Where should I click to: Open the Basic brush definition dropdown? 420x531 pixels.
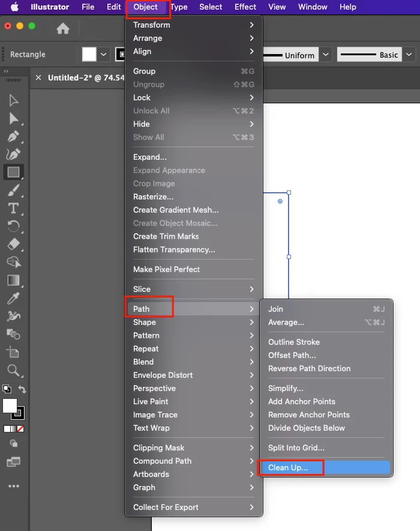pos(409,55)
